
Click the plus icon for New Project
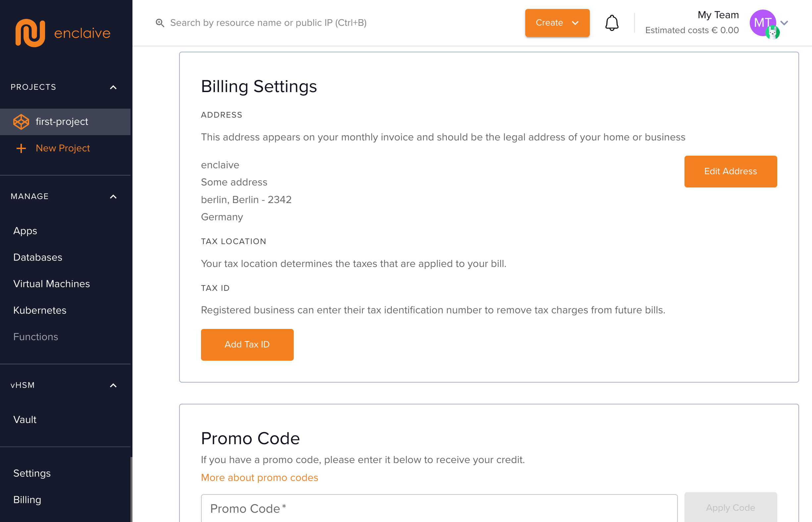(x=21, y=148)
